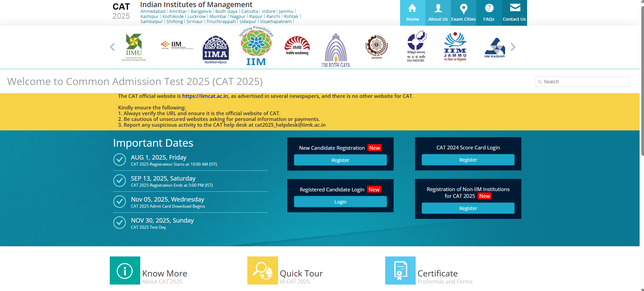Open the Calcutta institute link

(x=250, y=12)
